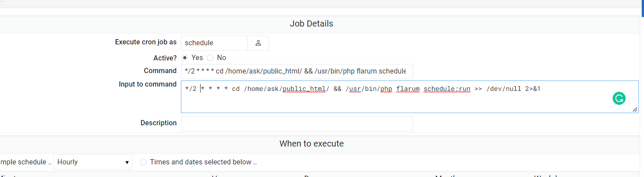Click the empty Description field
This screenshot has height=177, width=644.
pyautogui.click(x=296, y=123)
